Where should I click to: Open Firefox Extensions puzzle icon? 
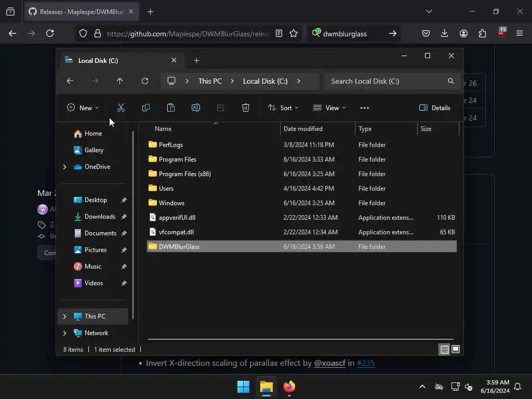482,33
